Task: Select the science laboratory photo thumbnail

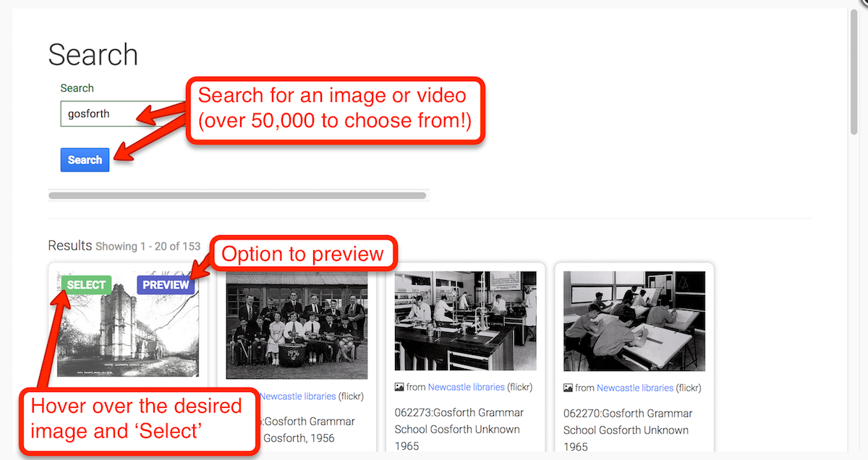Action: coord(465,320)
